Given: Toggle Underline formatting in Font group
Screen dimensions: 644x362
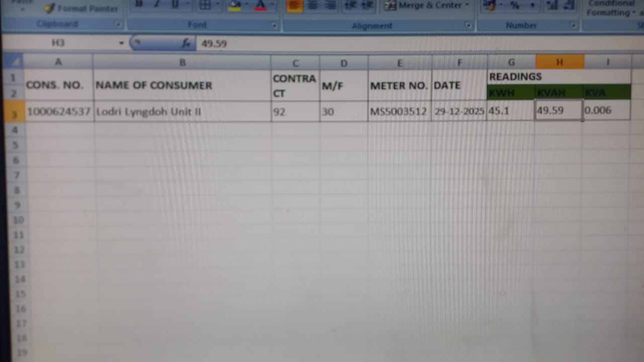Looking at the screenshot, I should 174,5.
